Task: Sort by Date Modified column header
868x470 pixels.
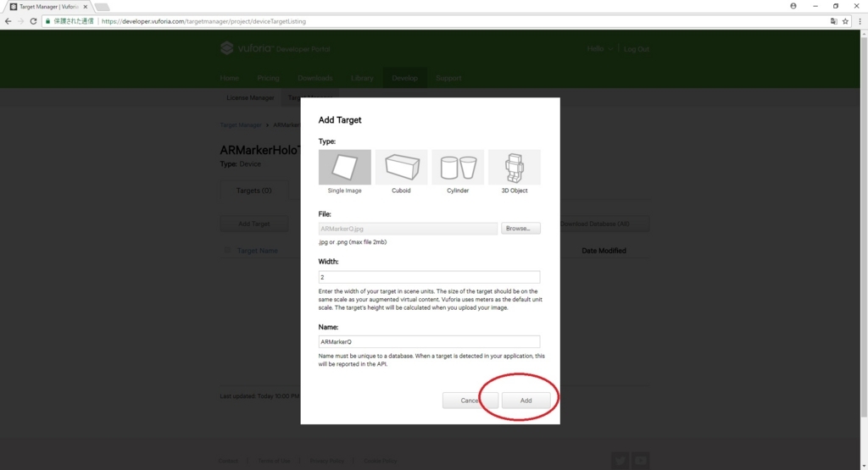Action: coord(604,251)
